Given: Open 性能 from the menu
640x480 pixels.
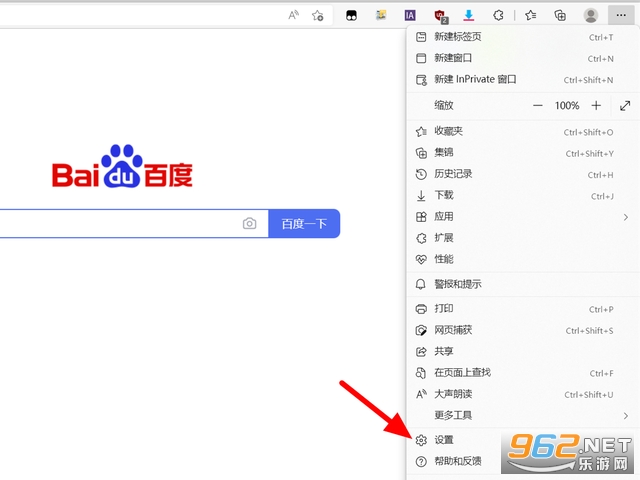Looking at the screenshot, I should tap(523, 259).
